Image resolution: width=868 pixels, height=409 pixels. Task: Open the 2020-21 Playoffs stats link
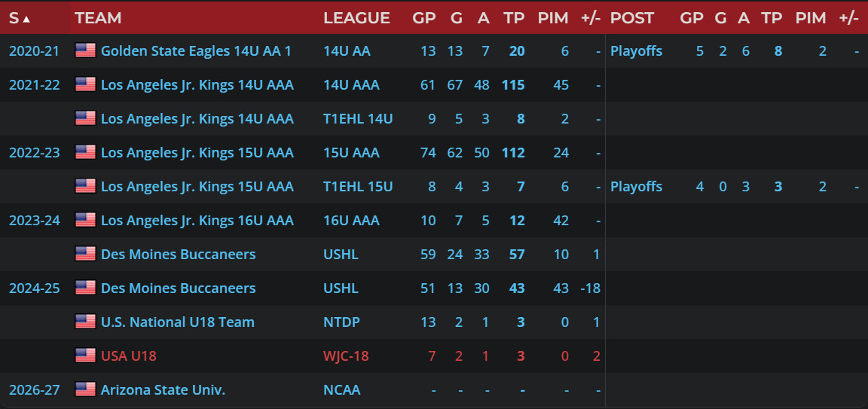[x=636, y=51]
